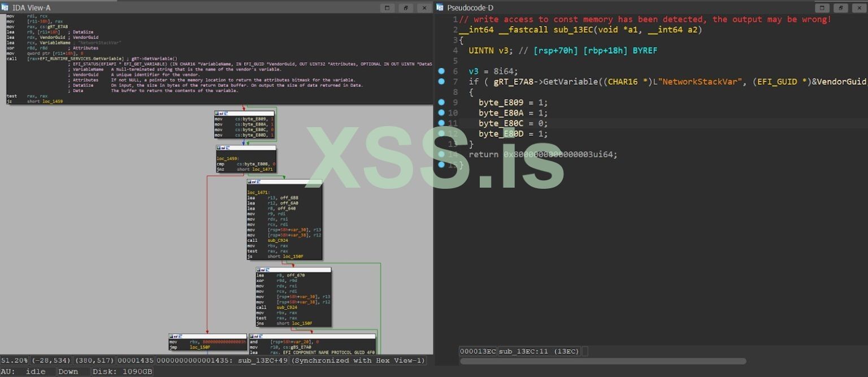Click the IDA View-A panel icon
Image resolution: width=868 pixels, height=377 pixels.
coord(5,7)
